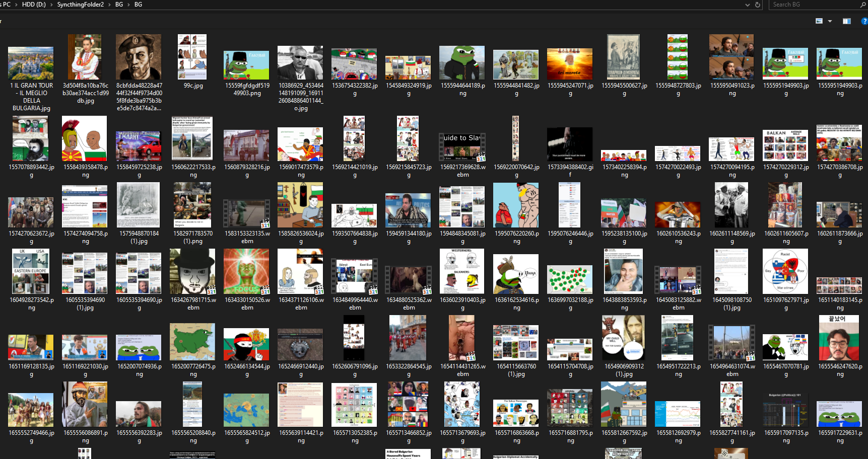Viewport: 868px width, 459px height.
Task: Click the file name 1555944841482.jpg
Action: point(516,90)
